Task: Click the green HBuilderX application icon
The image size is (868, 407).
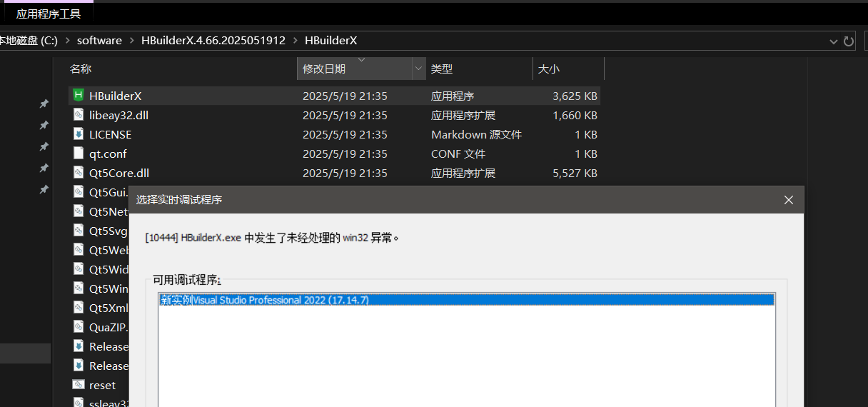Action: coord(79,95)
